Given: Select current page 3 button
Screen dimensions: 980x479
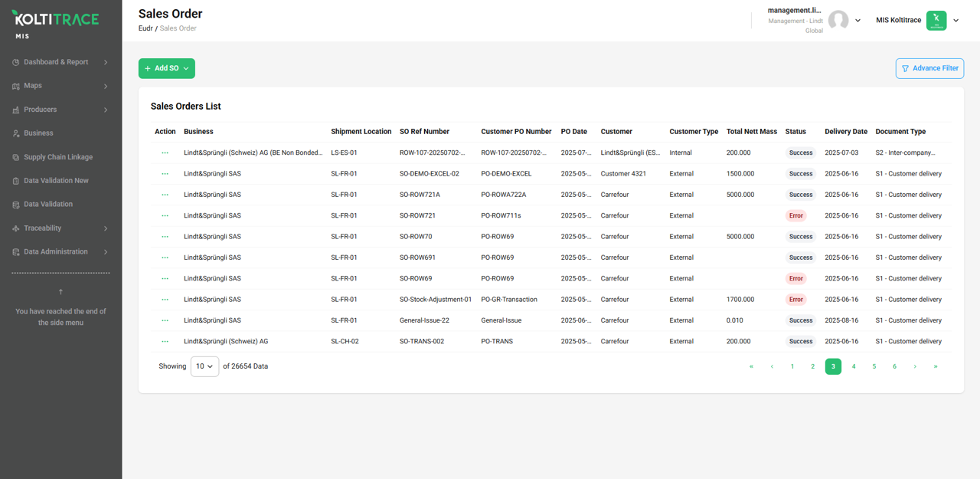Looking at the screenshot, I should (x=833, y=366).
